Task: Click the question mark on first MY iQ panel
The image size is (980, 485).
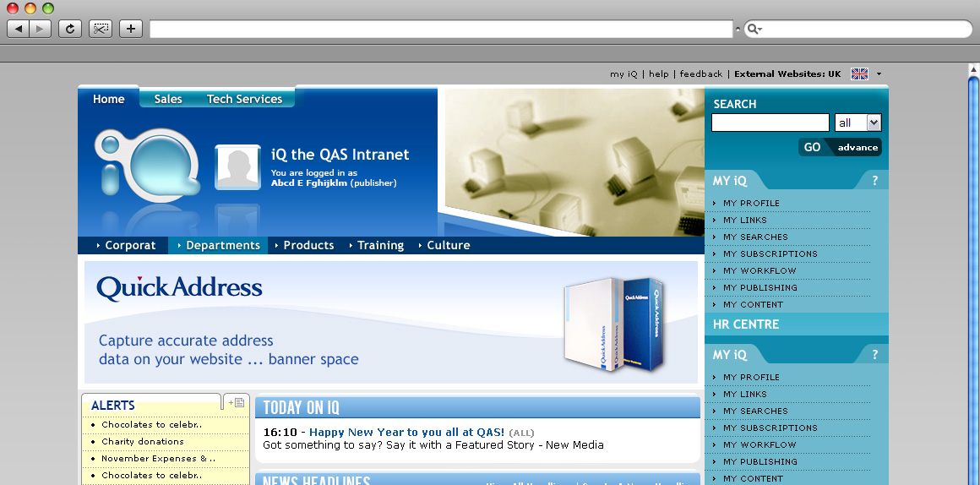Action: (x=874, y=180)
